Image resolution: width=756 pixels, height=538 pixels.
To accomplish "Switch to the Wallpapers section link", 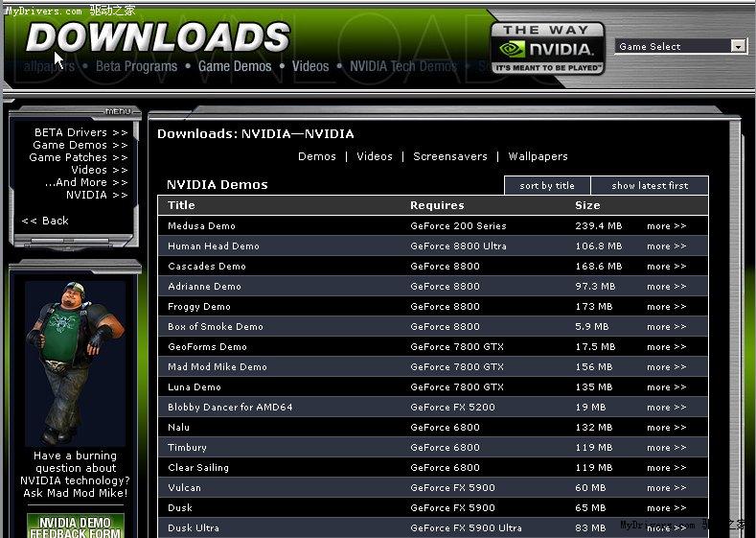I will [538, 156].
